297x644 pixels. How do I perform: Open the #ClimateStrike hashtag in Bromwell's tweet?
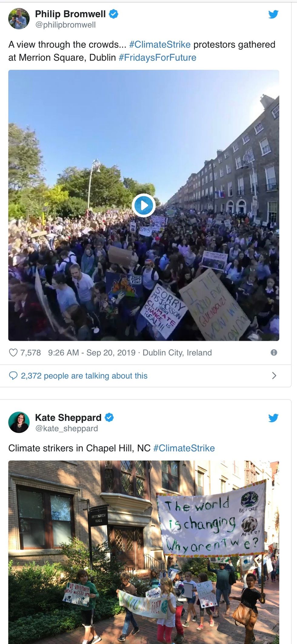pos(160,45)
